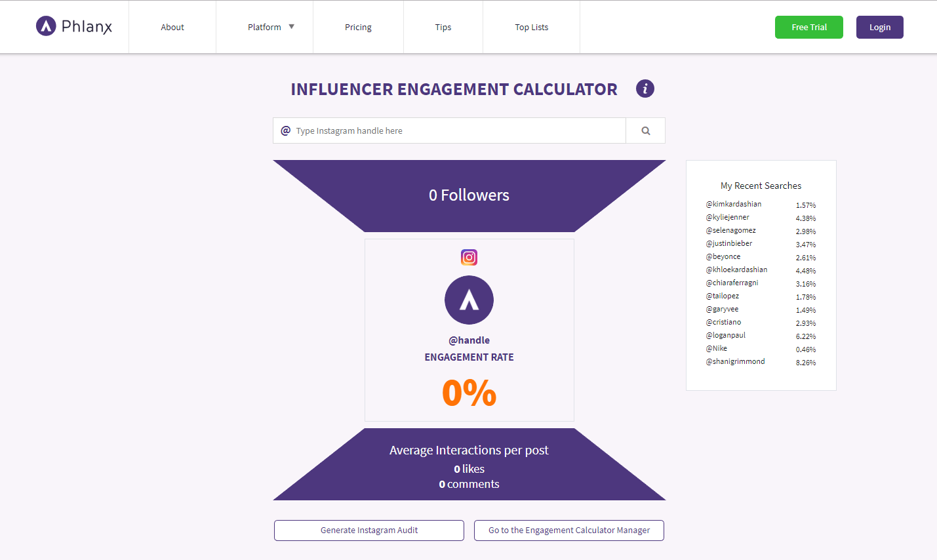Image resolution: width=937 pixels, height=560 pixels.
Task: Go to the Pricing page
Action: pos(358,27)
